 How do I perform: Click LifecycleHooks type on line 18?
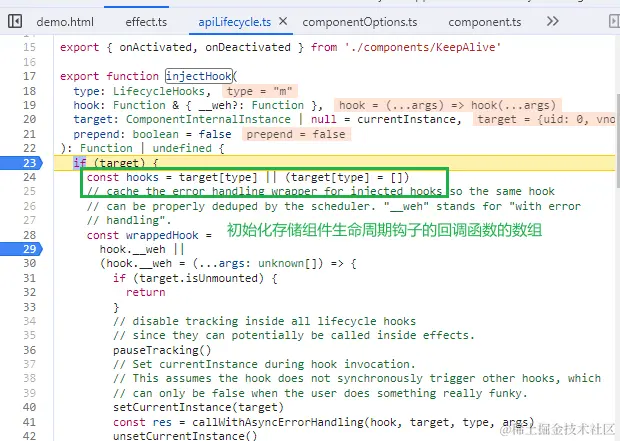pos(159,91)
